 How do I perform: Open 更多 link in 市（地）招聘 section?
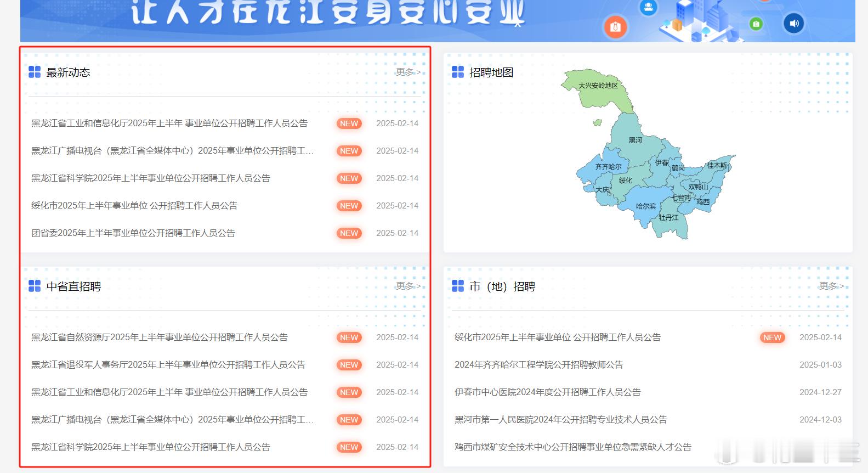(x=831, y=286)
